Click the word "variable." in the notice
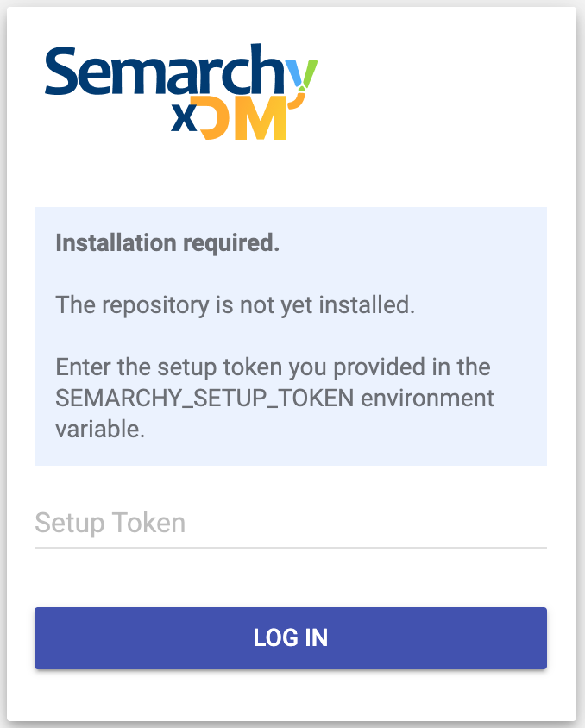Image resolution: width=585 pixels, height=728 pixels. point(99,430)
